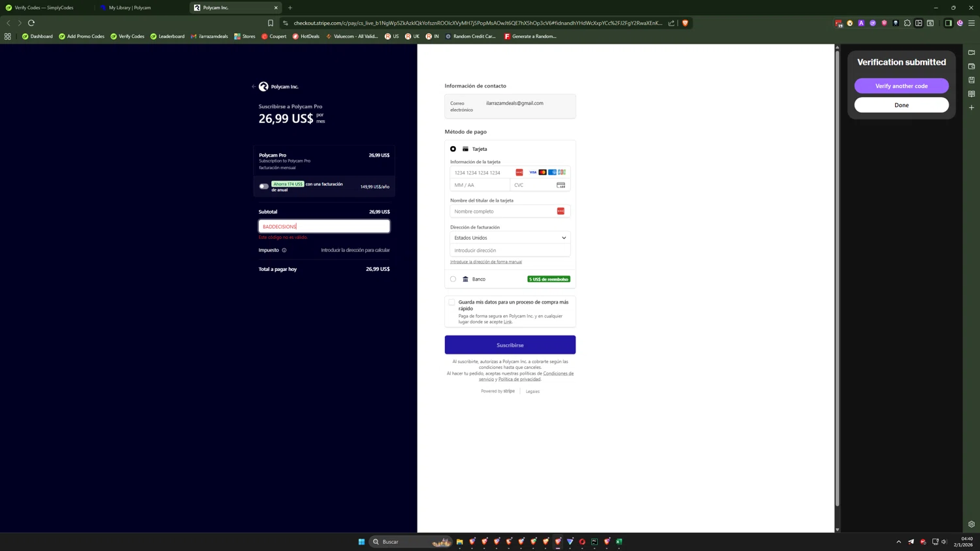The image size is (980, 551).
Task: Click the Verify another code button
Action: coord(902,86)
